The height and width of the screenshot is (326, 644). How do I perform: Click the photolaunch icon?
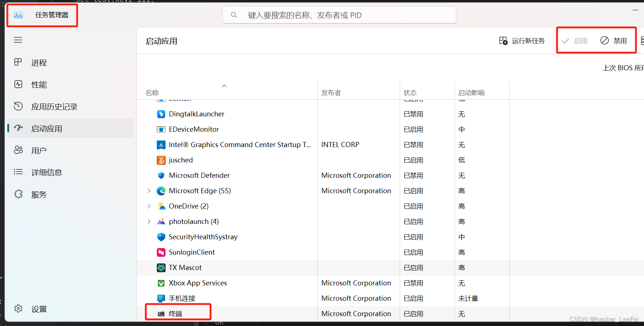(161, 222)
